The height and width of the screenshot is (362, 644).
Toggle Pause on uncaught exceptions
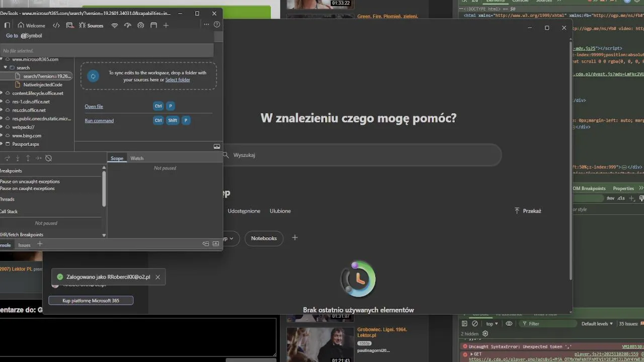pyautogui.click(x=30, y=182)
